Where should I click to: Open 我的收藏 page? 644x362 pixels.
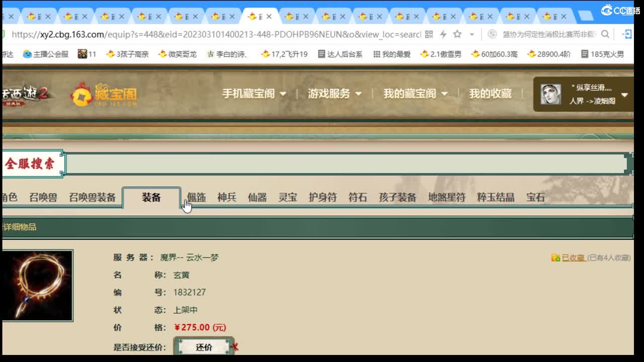pyautogui.click(x=491, y=94)
